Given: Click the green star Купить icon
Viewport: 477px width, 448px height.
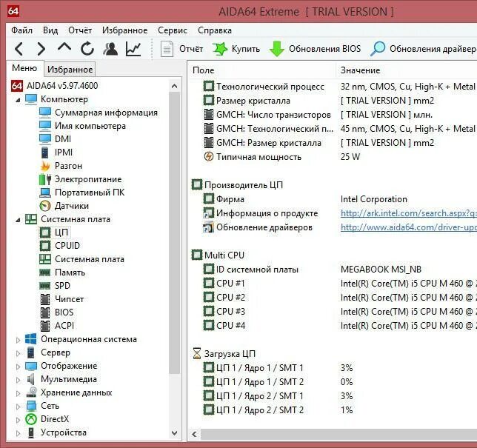Looking at the screenshot, I should click(x=220, y=49).
